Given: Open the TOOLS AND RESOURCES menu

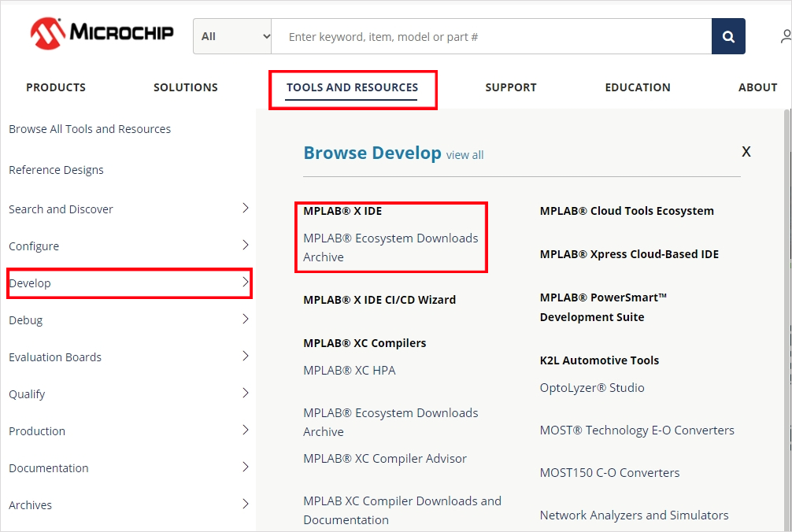Looking at the screenshot, I should (x=352, y=87).
